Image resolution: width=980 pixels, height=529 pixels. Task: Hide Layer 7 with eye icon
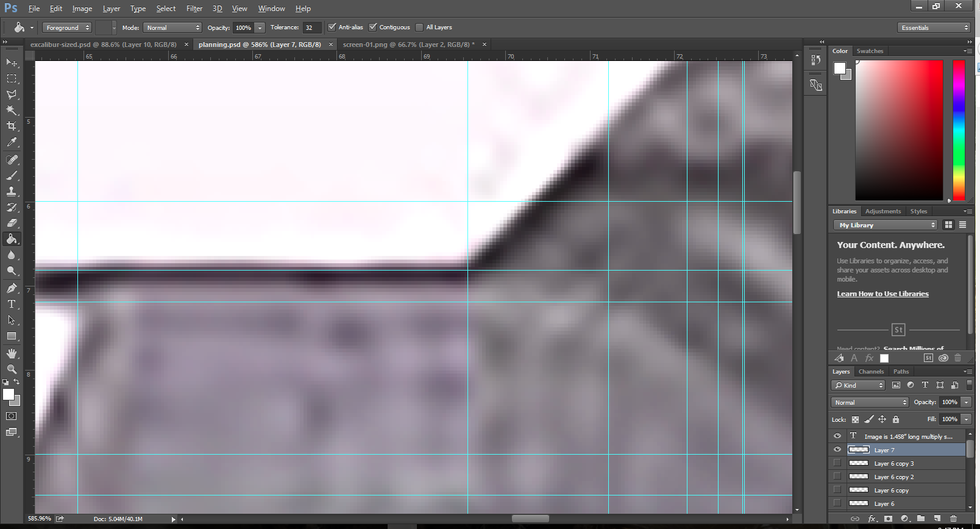coord(837,450)
